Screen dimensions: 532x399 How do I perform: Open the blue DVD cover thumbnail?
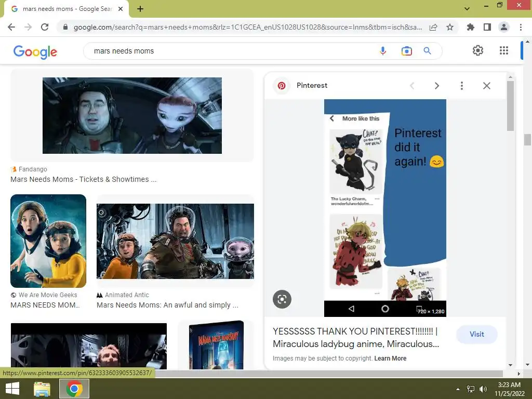(217, 345)
